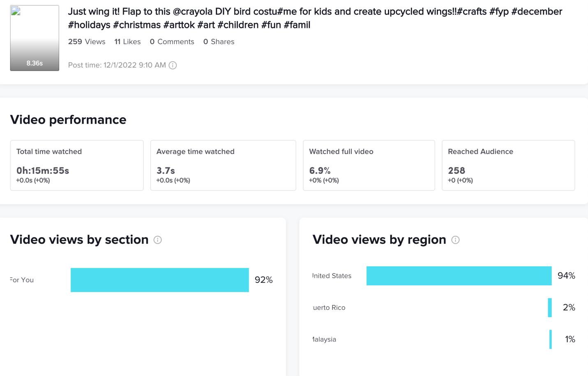Image resolution: width=588 pixels, height=376 pixels.
Task: Click the For You section bar
Action: (x=159, y=280)
